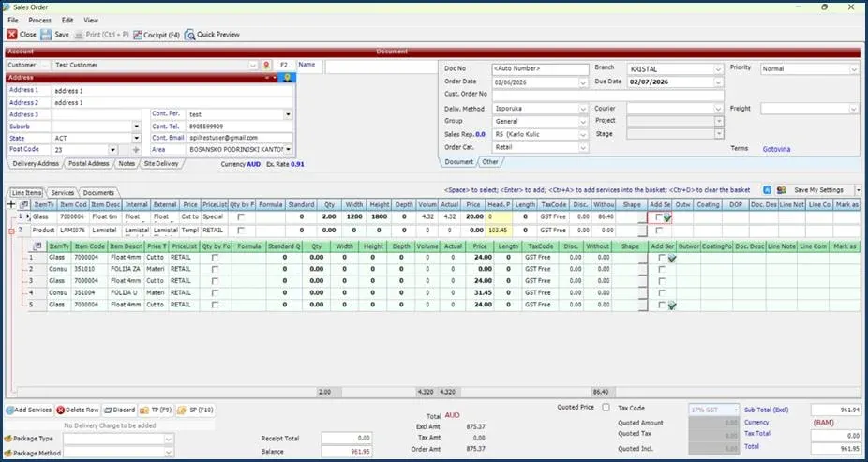This screenshot has height=462, width=868.
Task: Click the Cust. Order No input field
Action: pyautogui.click(x=607, y=96)
